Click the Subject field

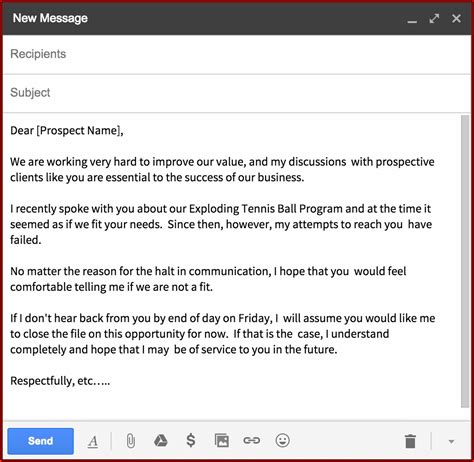[x=237, y=93]
